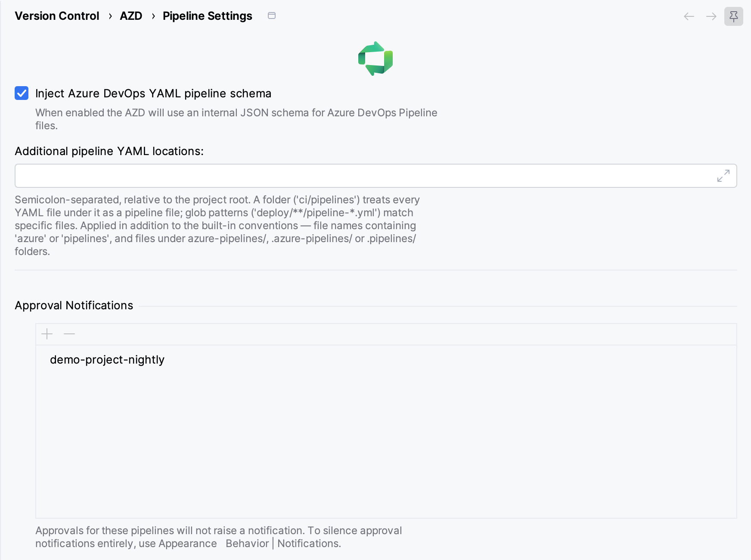Click the Additional pipeline YAML locations label
The image size is (751, 560).
tap(109, 151)
